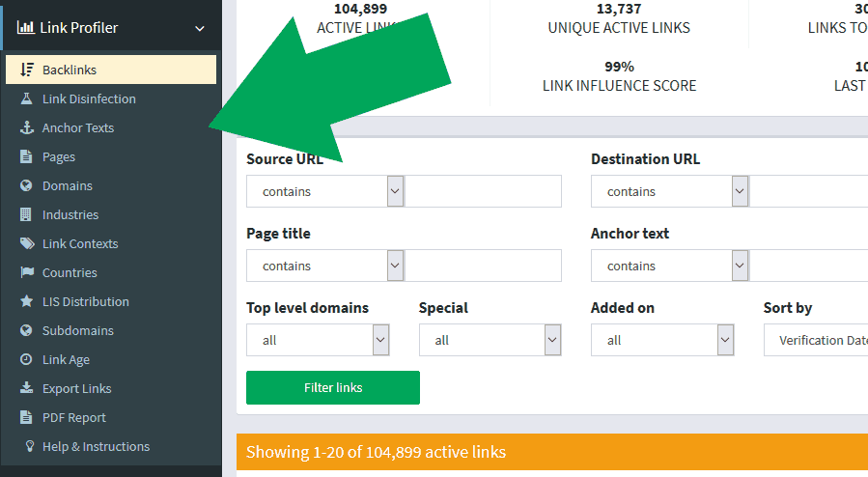Click the Link Contexts tags icon
The height and width of the screenshot is (477, 868).
tap(27, 243)
